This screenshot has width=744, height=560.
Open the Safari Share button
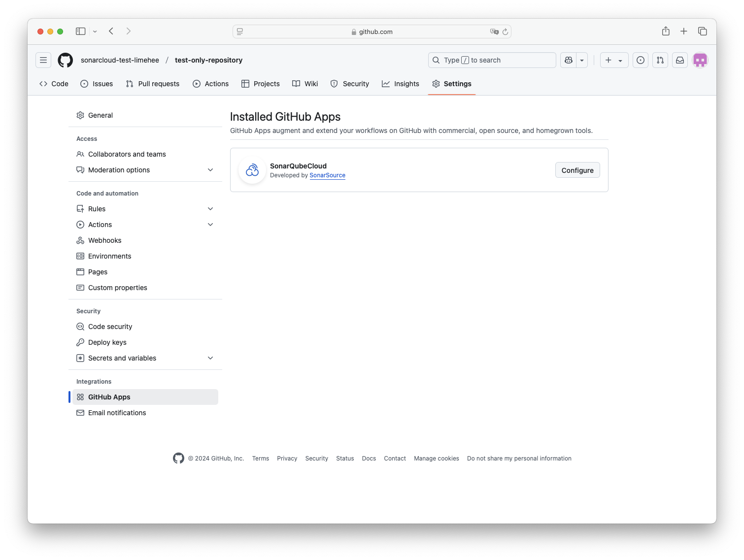pos(666,31)
